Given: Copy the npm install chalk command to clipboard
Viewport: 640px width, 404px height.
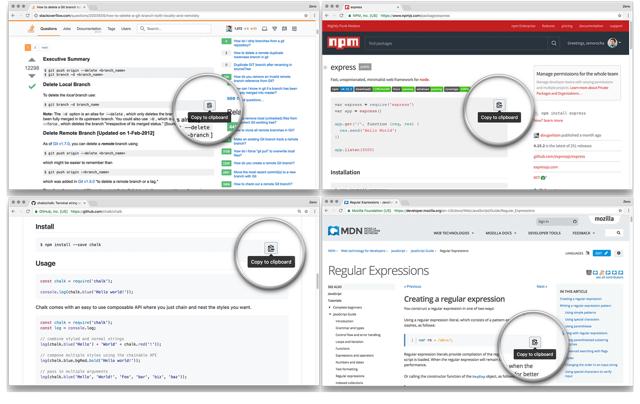Looking at the screenshot, I should (271, 248).
